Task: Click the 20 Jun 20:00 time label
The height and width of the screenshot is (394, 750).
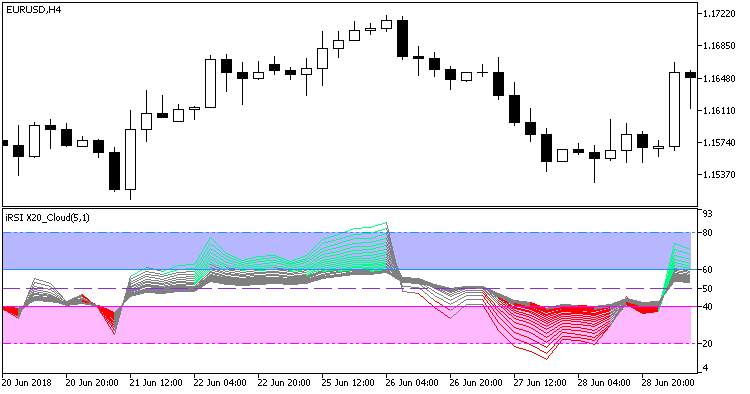Action: point(92,383)
